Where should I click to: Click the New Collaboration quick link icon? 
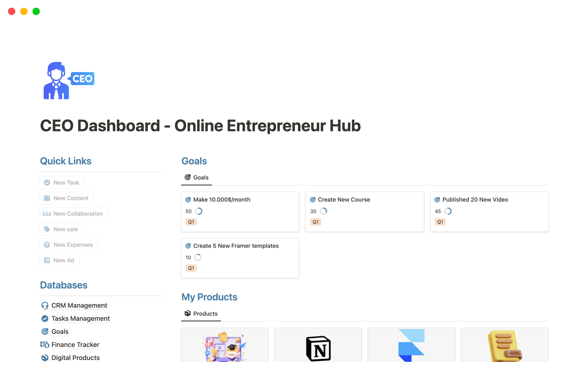[47, 213]
